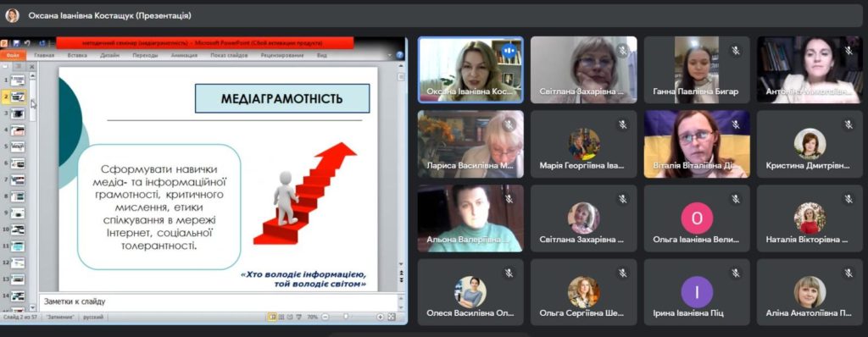Click muted mic icon on Ірина Іванівна Піц tile
Image resolution: width=868 pixels, height=337 pixels.
click(x=736, y=273)
